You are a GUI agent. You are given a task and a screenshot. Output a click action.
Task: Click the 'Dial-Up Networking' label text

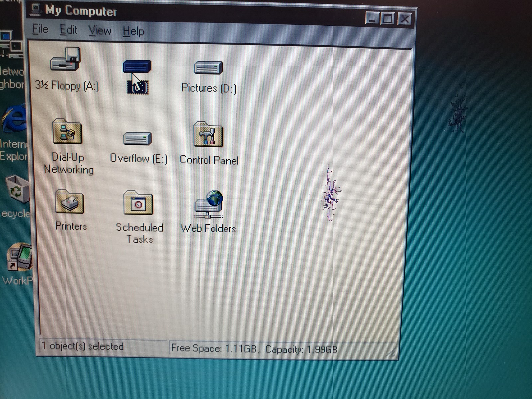pos(69,163)
